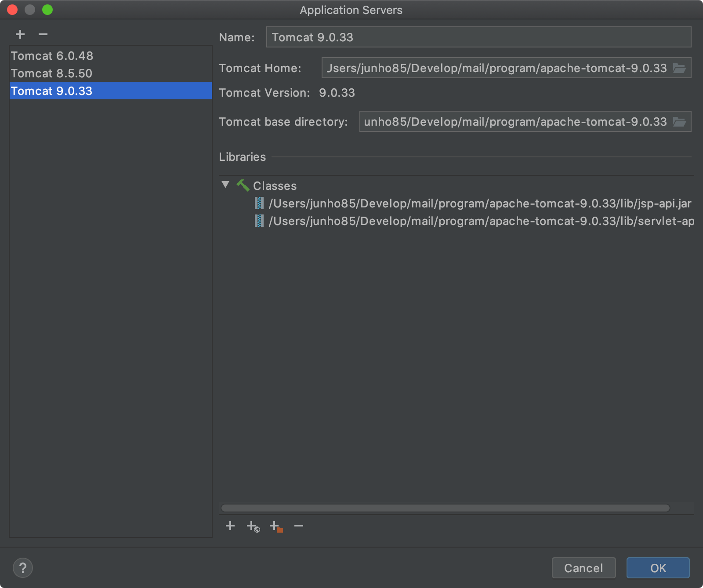Screen dimensions: 703x588
Task: Select Tomcat 8.5.50 server
Action: pyautogui.click(x=110, y=73)
